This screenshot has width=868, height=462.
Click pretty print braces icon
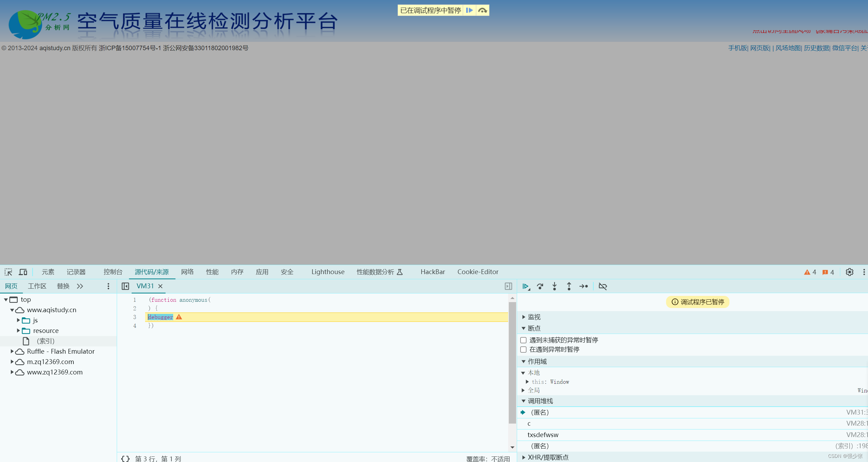pyautogui.click(x=125, y=459)
